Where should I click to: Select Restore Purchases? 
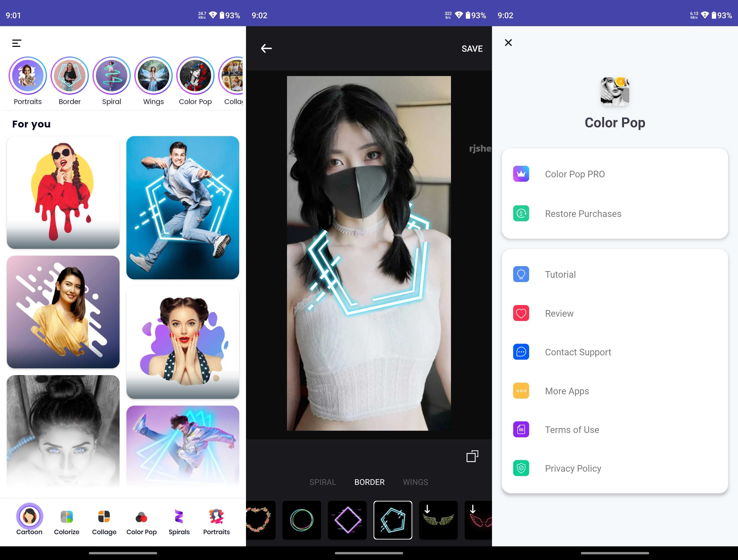click(615, 214)
